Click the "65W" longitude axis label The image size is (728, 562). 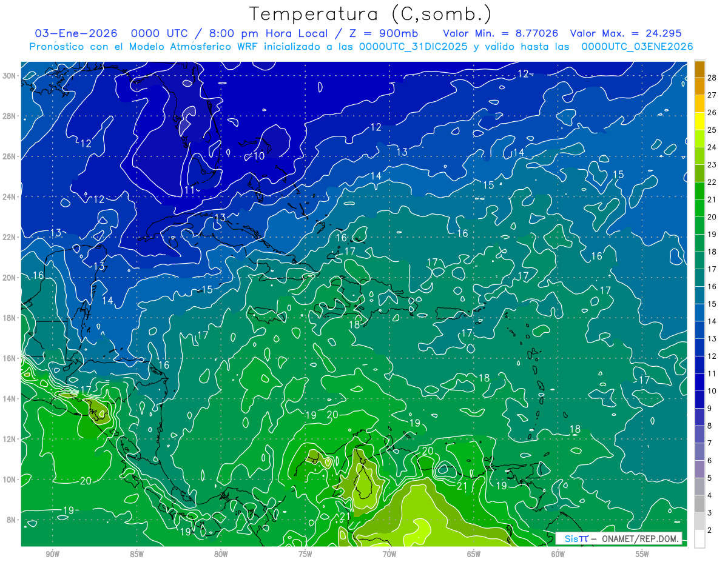(x=474, y=554)
